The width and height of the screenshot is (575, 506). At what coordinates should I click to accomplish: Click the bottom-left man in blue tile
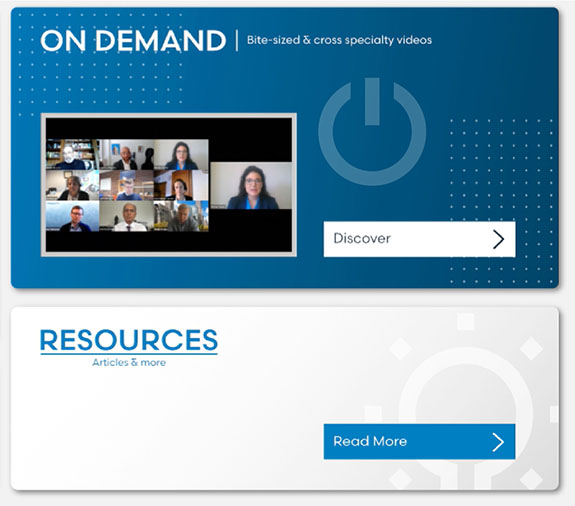73,216
